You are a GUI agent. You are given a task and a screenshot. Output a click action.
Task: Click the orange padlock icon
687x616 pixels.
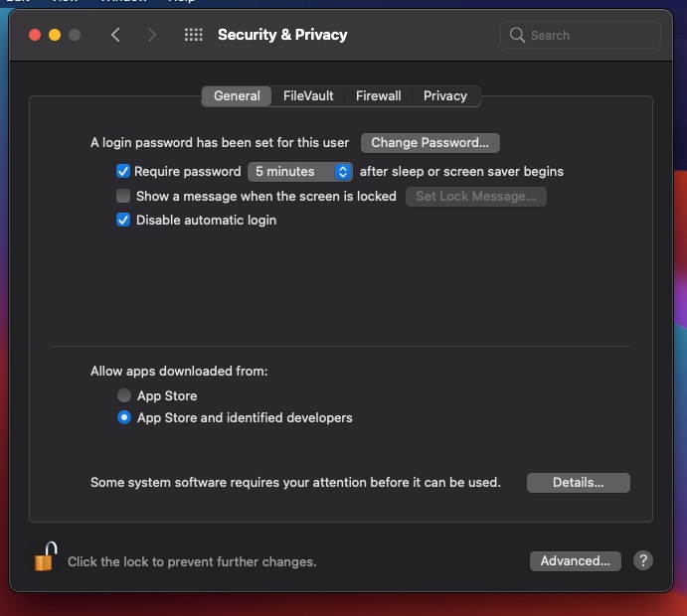pos(46,556)
